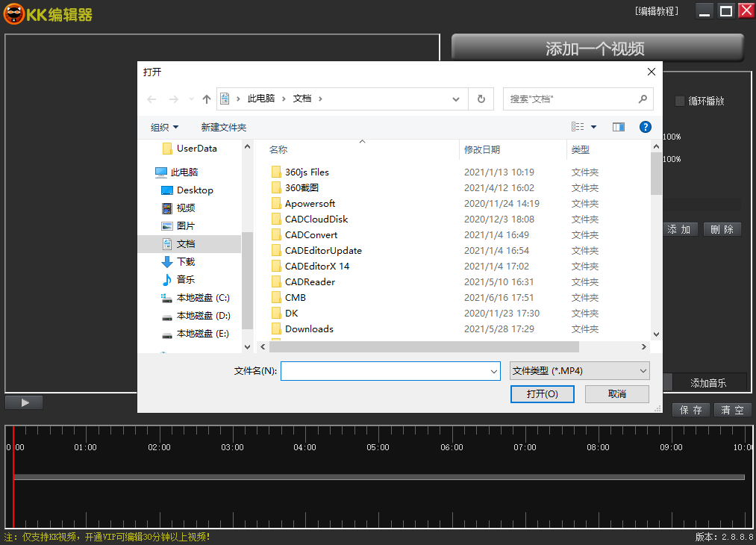Click the KK编辑器 logo icon
756x545 pixels.
click(x=13, y=13)
